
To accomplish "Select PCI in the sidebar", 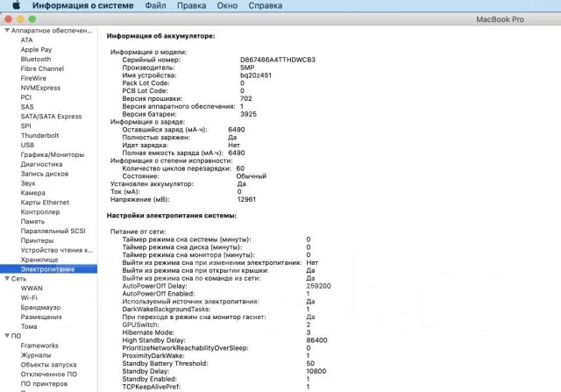I will (x=25, y=97).
